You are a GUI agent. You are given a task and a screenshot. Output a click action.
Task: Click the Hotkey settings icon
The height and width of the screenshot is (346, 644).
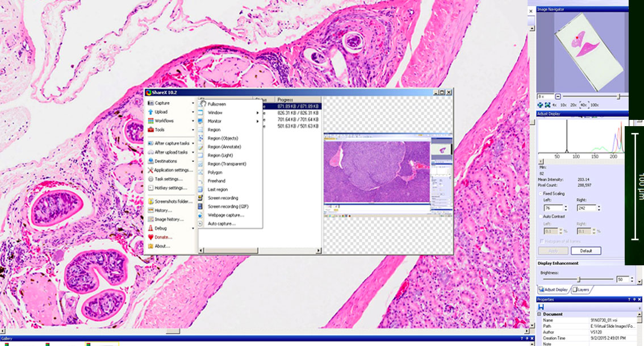(150, 187)
